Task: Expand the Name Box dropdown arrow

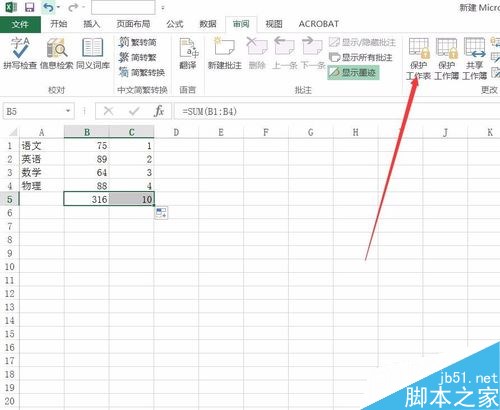Action: 68,111
